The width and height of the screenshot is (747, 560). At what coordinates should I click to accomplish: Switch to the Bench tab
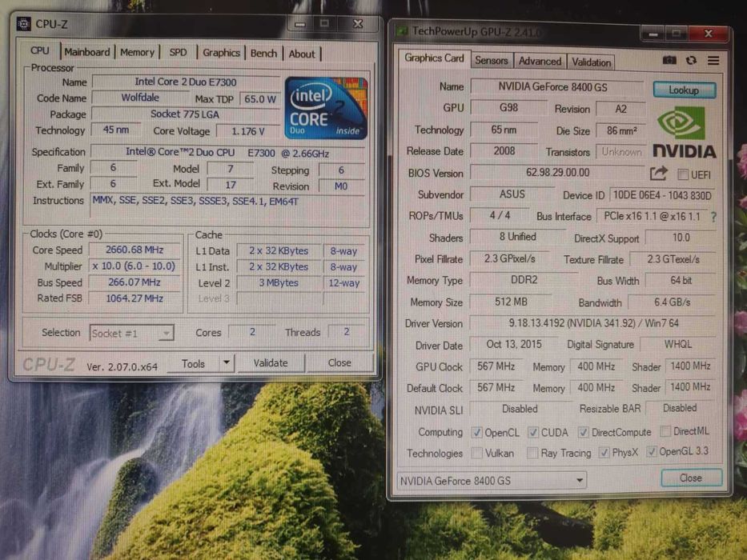(x=263, y=54)
